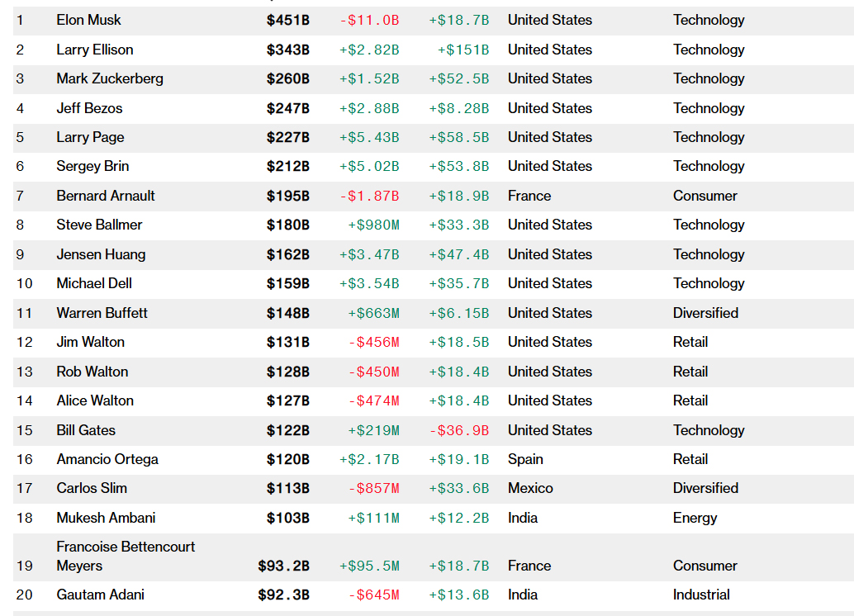Click on Sergey Brin's name
Screen dimensions: 854x616
93,166
